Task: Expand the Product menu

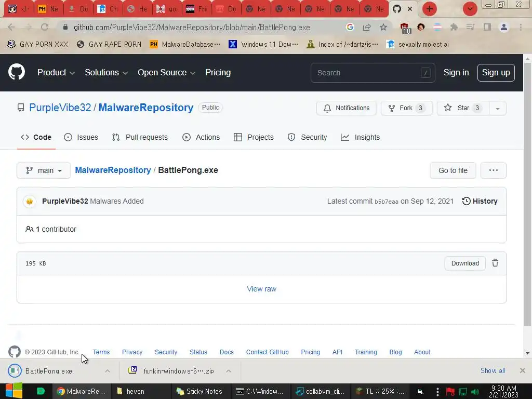Action: point(56,73)
